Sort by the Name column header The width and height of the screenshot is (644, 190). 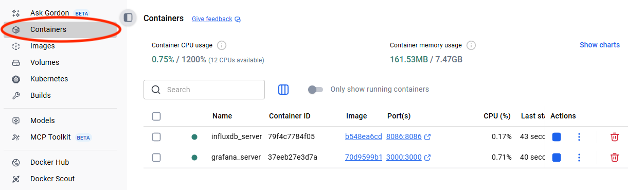[x=222, y=116]
